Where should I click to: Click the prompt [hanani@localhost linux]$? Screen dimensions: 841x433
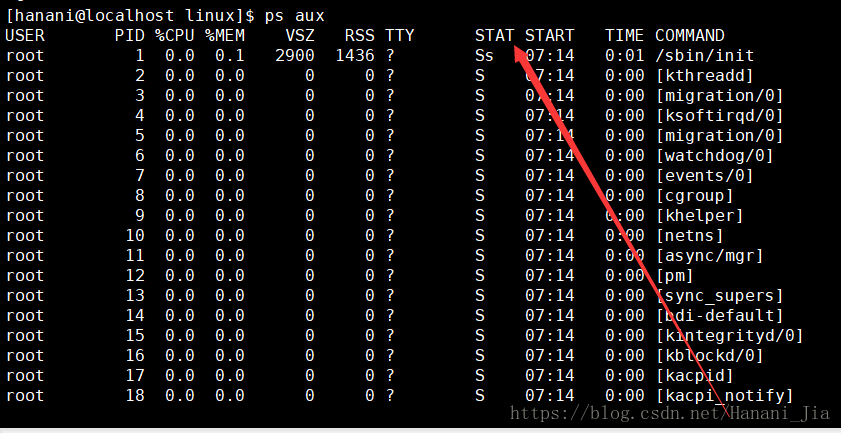click(x=130, y=16)
